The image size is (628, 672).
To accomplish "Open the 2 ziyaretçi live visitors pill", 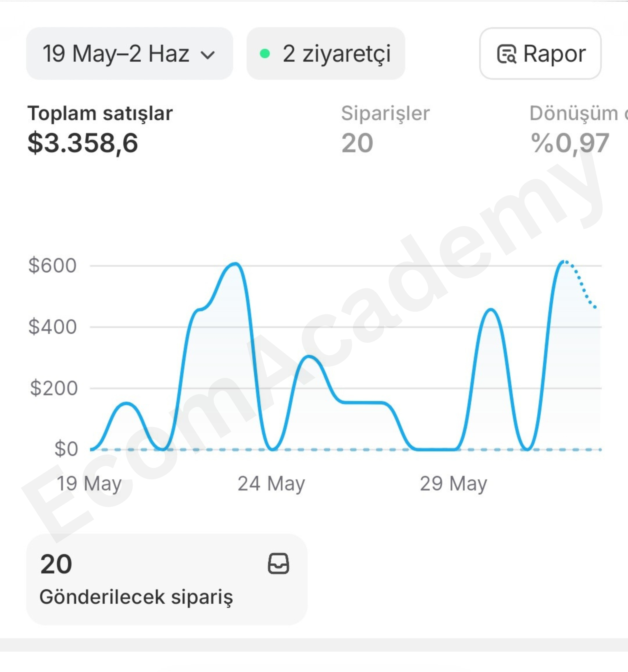I will (x=326, y=53).
